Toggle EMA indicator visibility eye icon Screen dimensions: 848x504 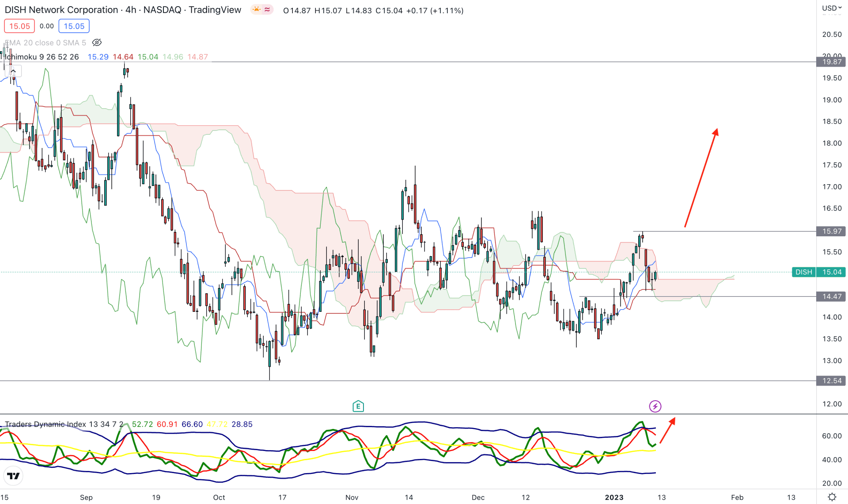[97, 42]
